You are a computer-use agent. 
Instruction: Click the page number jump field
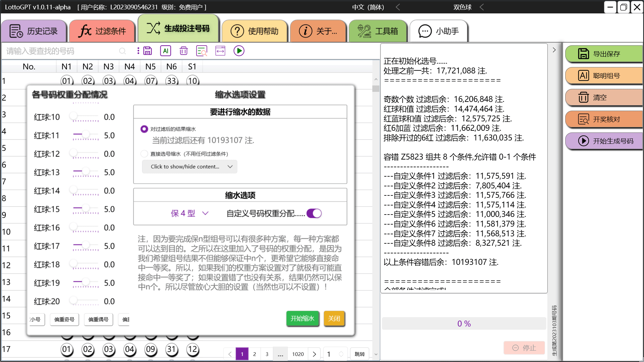(334, 354)
